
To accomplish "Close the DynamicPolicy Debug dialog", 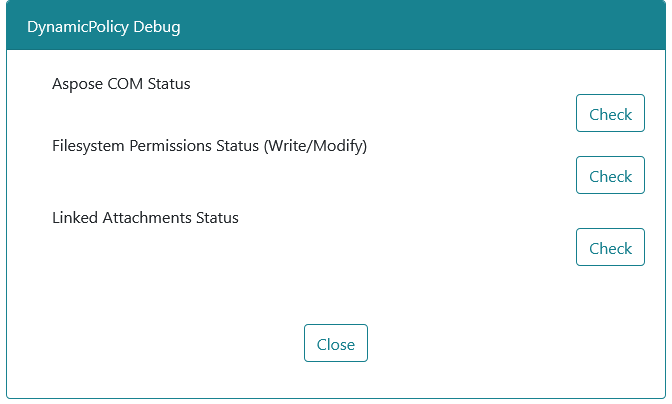I will click(x=336, y=343).
